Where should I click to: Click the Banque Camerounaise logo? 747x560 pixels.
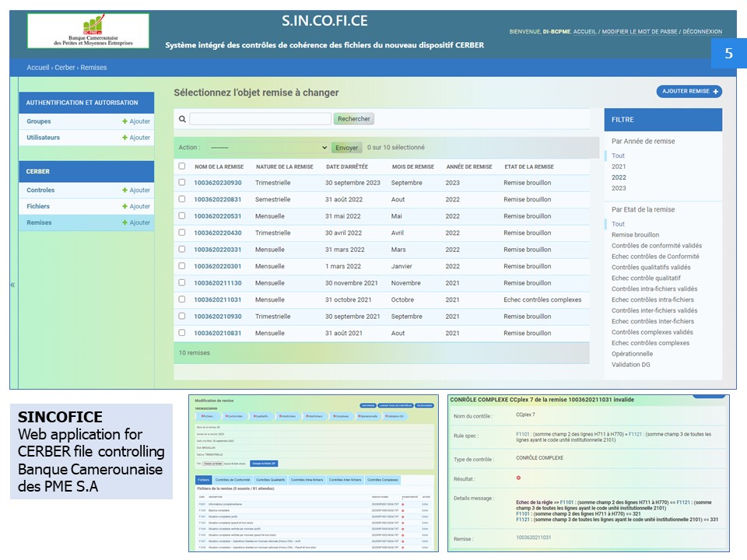coord(88,31)
